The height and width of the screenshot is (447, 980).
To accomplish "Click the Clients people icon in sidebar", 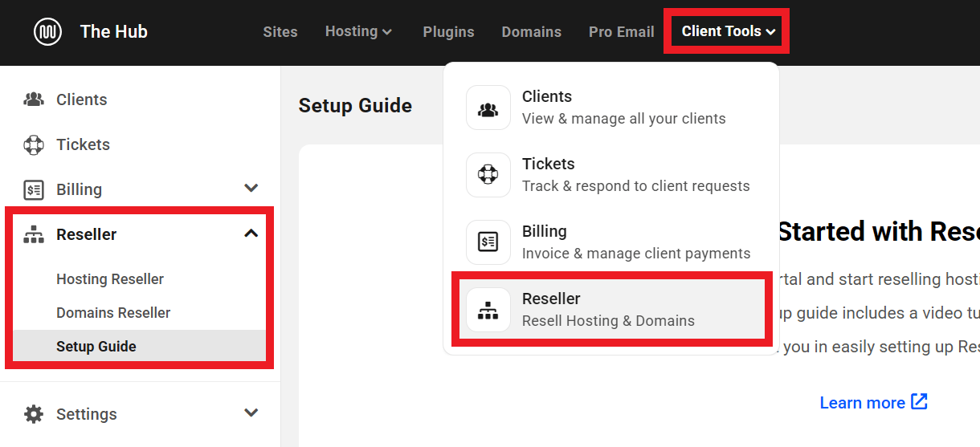I will tap(34, 100).
